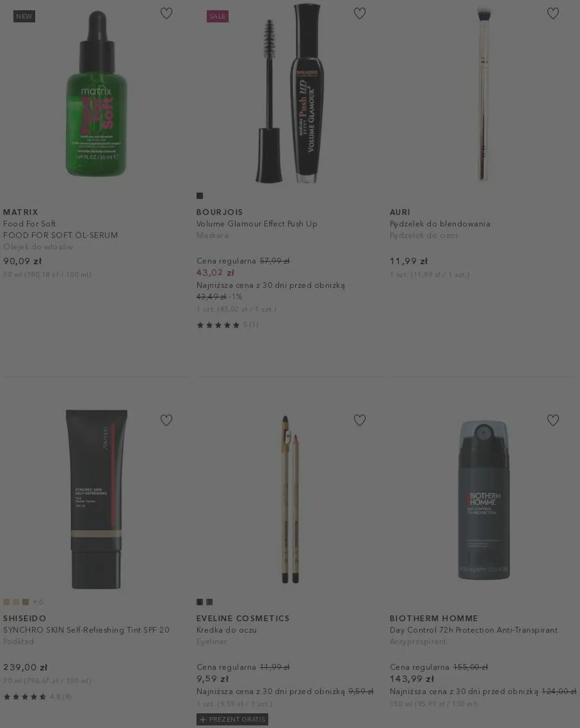The width and height of the screenshot is (580, 728).
Task: Open the Day Control 72h Protection Anti-Transpirant link
Action: point(474,630)
